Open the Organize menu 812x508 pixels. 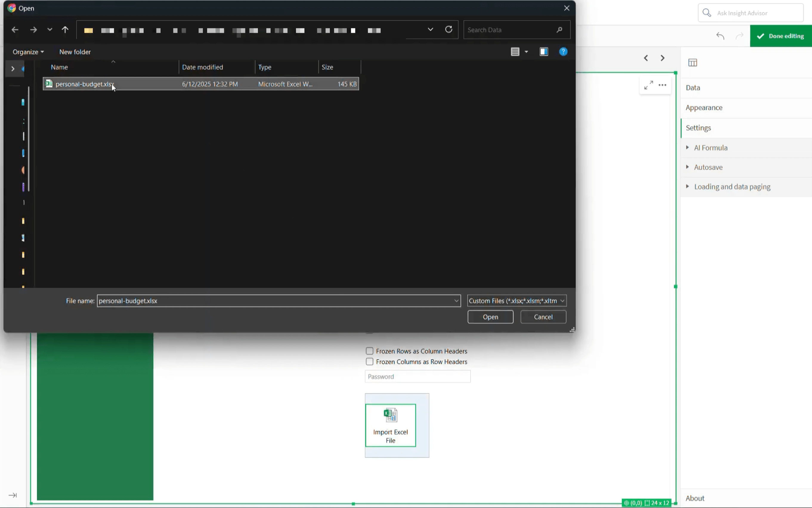pyautogui.click(x=28, y=52)
